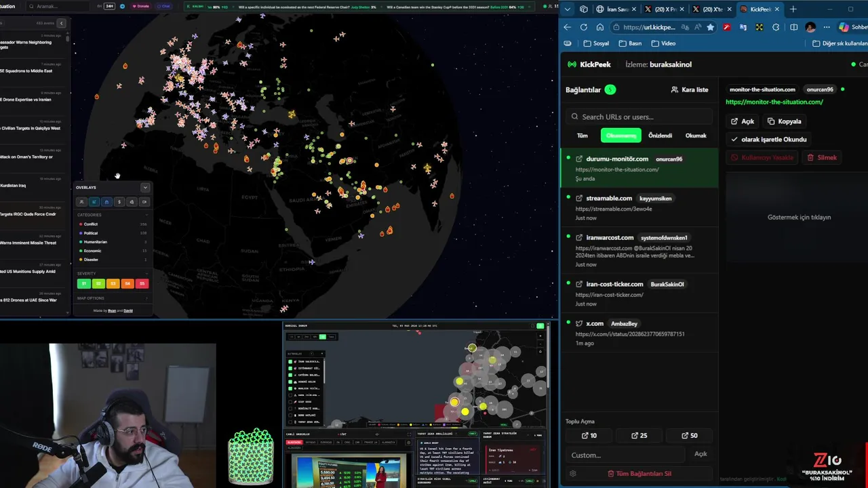
Task: Open the people overlay icon
Action: click(82, 201)
